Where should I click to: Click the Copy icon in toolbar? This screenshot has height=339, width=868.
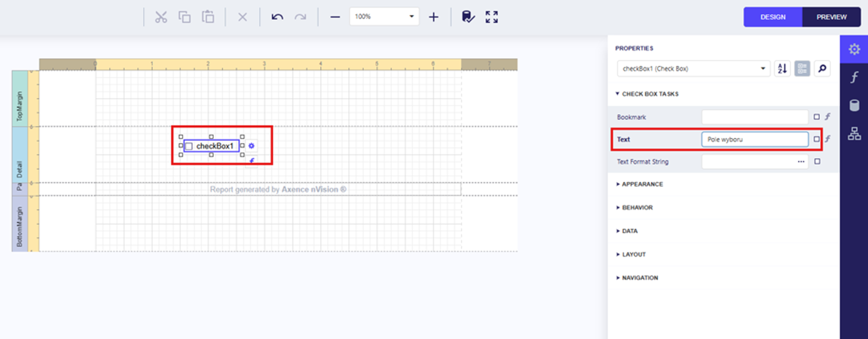tap(184, 17)
